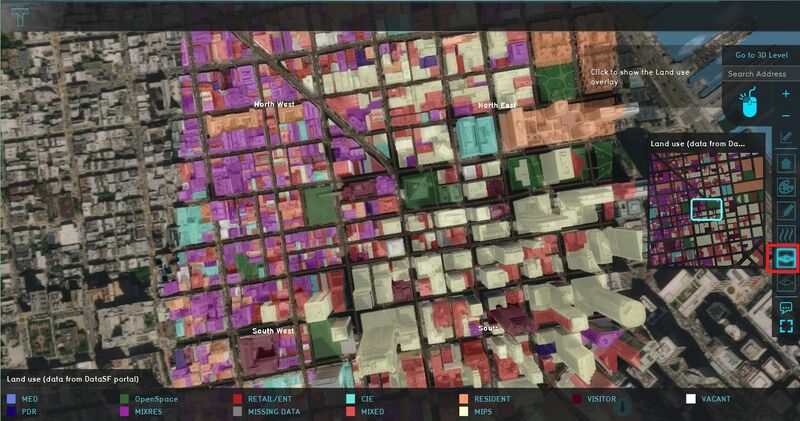This screenshot has height=421, width=800.
Task: Click the legend title 'Land use (data from DataSF portal)'
Action: (x=72, y=379)
